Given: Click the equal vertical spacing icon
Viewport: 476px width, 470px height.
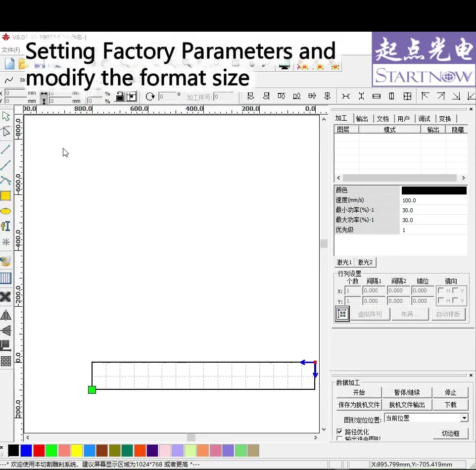Looking at the screenshot, I should pyautogui.click(x=361, y=96).
